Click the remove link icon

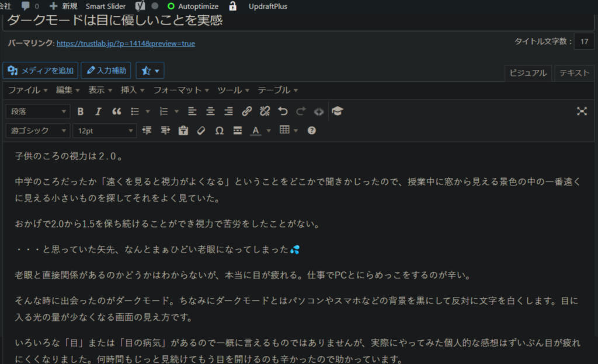point(265,111)
